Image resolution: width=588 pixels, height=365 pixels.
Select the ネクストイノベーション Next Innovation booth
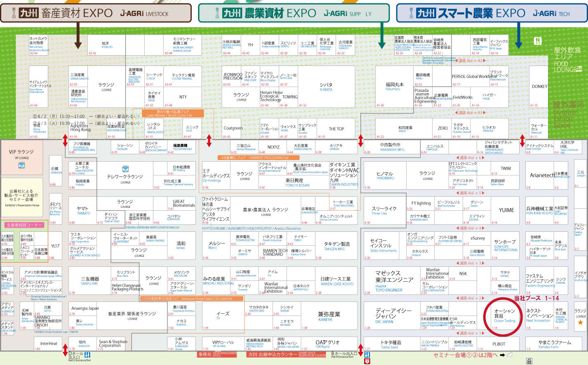click(539, 316)
